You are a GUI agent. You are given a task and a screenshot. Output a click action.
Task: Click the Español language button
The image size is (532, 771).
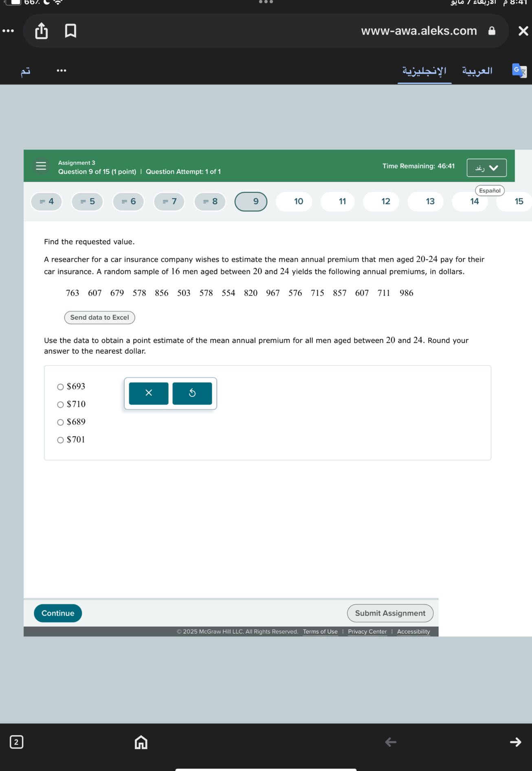click(x=490, y=191)
